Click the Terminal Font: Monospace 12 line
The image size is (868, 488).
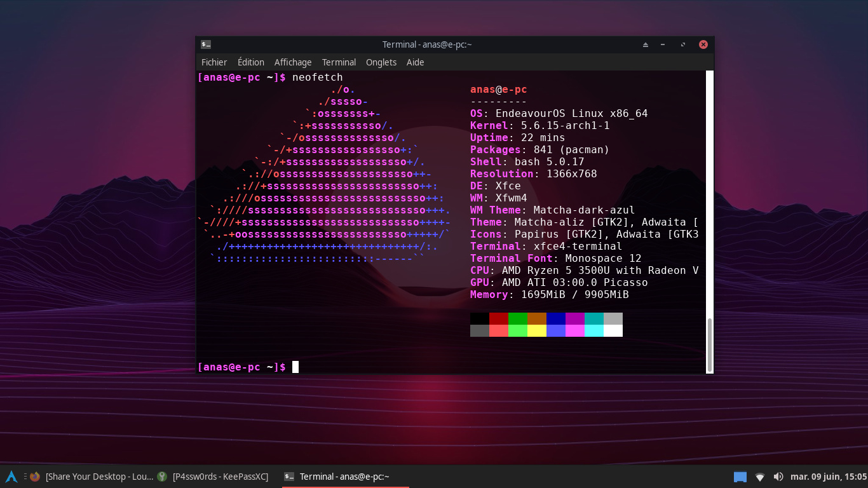click(x=556, y=259)
